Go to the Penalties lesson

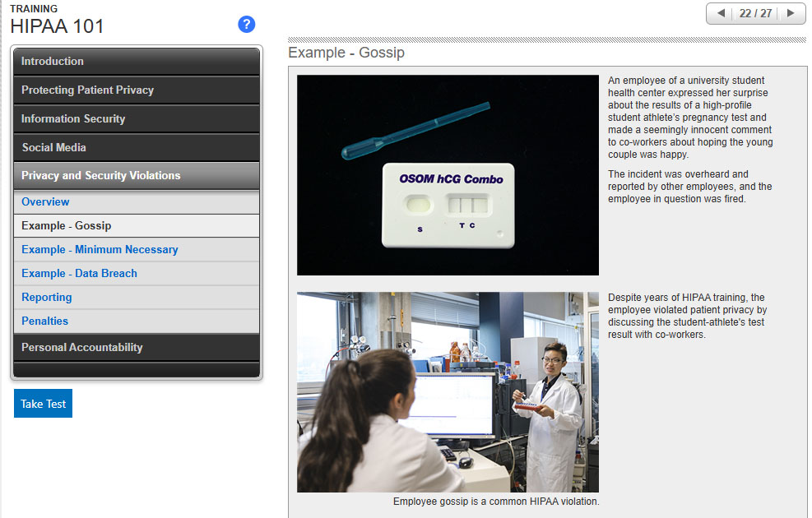click(x=45, y=321)
